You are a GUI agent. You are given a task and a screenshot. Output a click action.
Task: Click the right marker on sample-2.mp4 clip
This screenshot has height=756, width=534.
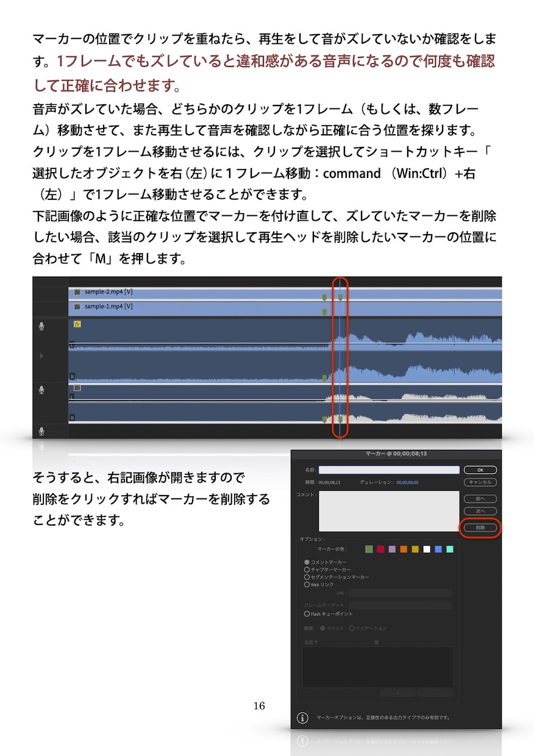pyautogui.click(x=340, y=297)
